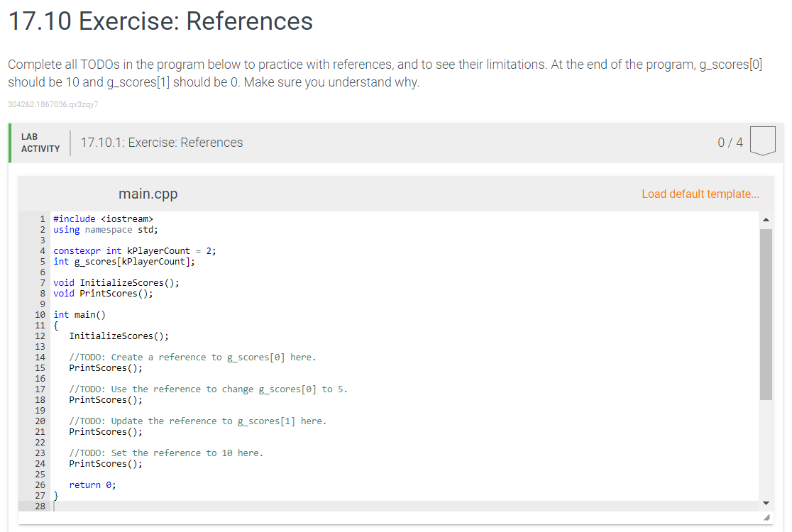This screenshot has height=532, width=792.
Task: Click the scrollbar up arrow in the editor
Action: pos(766,218)
